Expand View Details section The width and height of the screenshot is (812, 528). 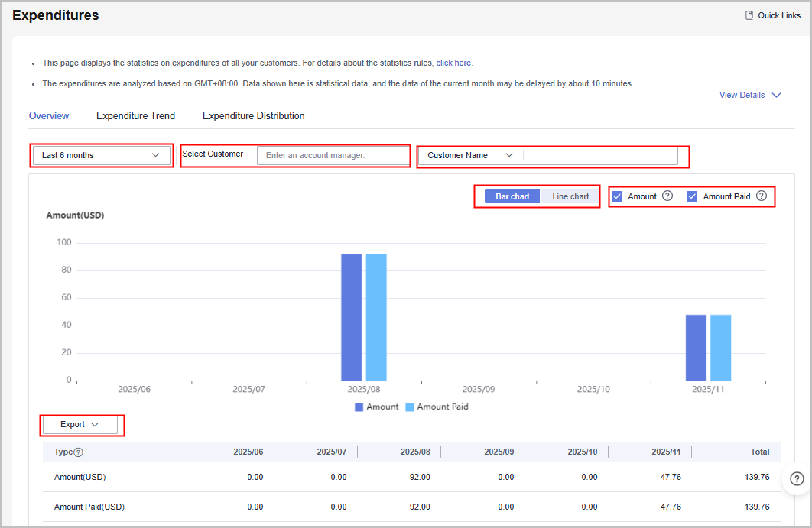(x=749, y=96)
